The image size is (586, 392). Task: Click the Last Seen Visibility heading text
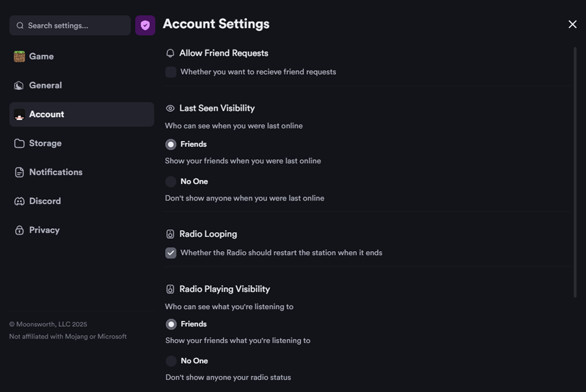pyautogui.click(x=217, y=108)
